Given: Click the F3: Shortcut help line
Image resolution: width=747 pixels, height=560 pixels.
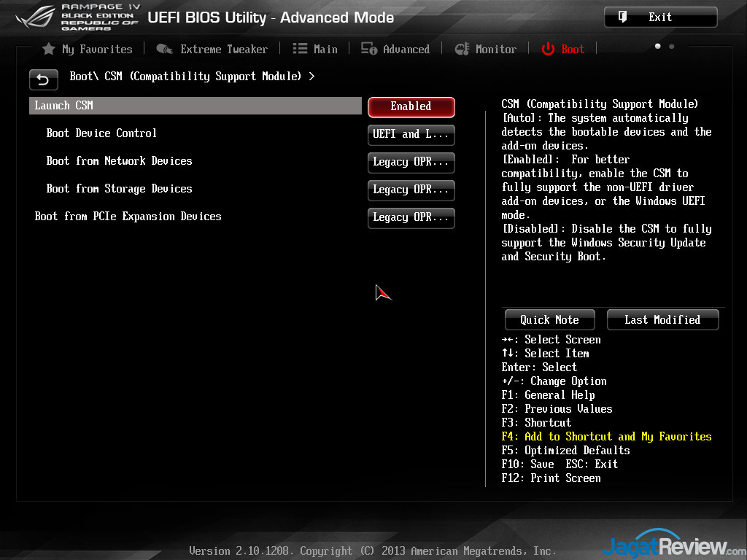Looking at the screenshot, I should (x=536, y=422).
